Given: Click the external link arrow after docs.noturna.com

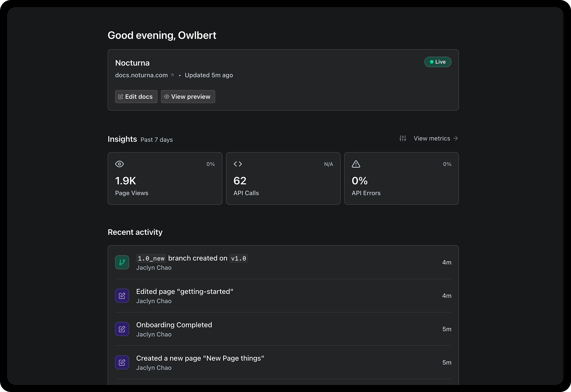Looking at the screenshot, I should pos(172,76).
